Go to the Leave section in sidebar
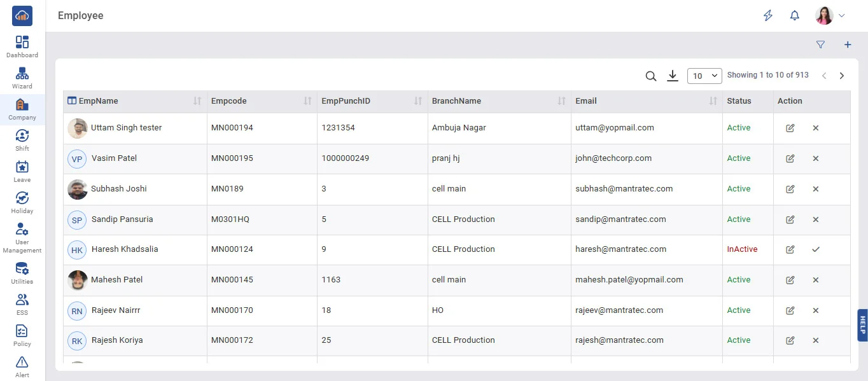This screenshot has width=868, height=381. 22,172
